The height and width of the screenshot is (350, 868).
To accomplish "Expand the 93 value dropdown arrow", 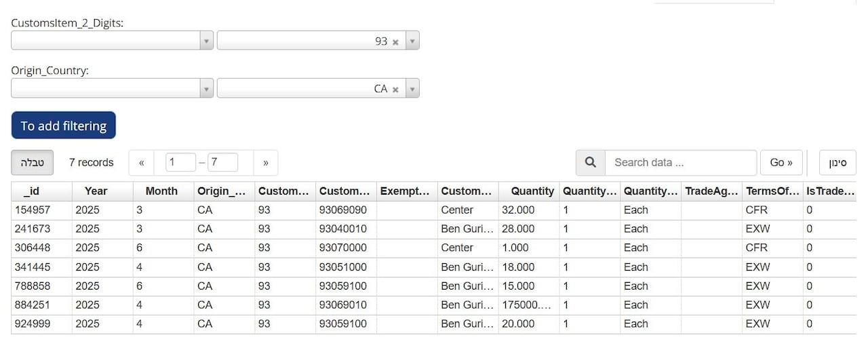I will click(412, 41).
